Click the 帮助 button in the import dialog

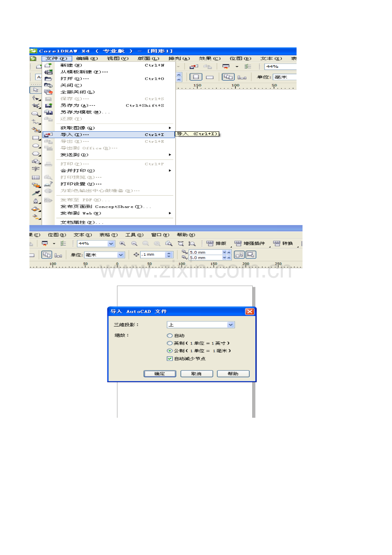[x=233, y=373]
